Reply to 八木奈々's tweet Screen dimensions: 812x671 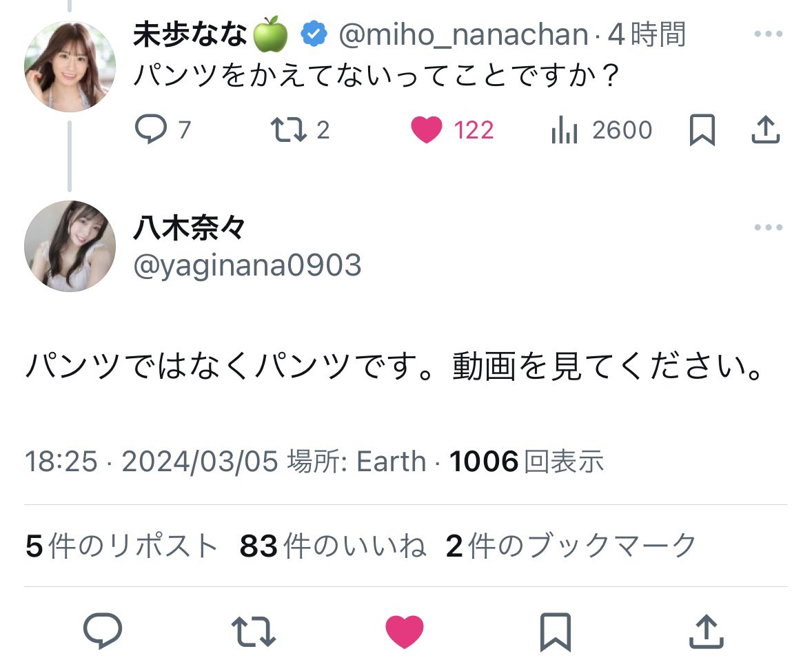coord(103,630)
